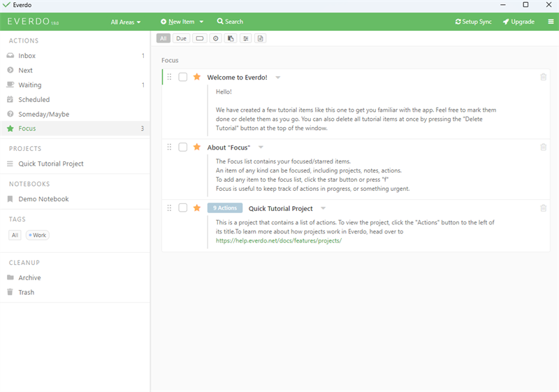Click the EVERDO logo text

point(29,22)
